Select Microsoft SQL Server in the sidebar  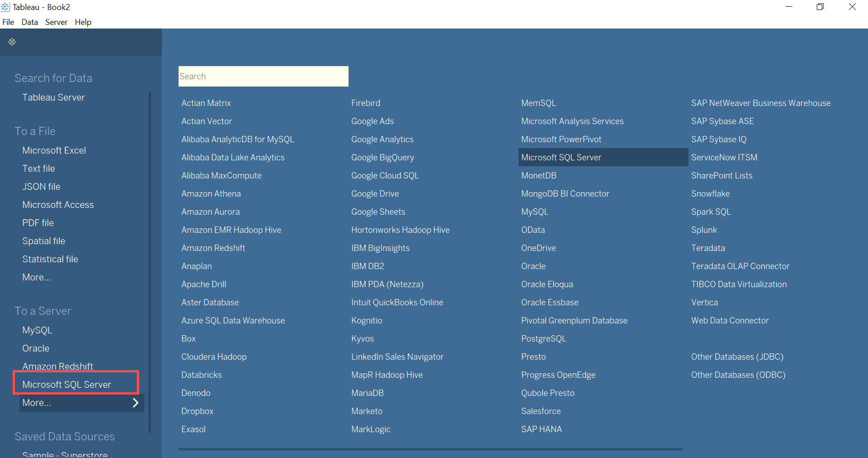tap(67, 385)
